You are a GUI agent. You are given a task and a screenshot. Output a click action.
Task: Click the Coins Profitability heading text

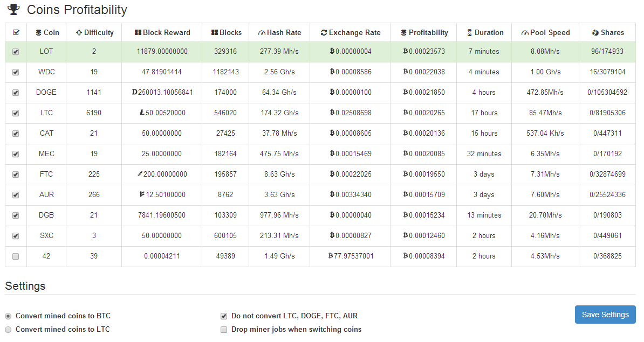77,10
